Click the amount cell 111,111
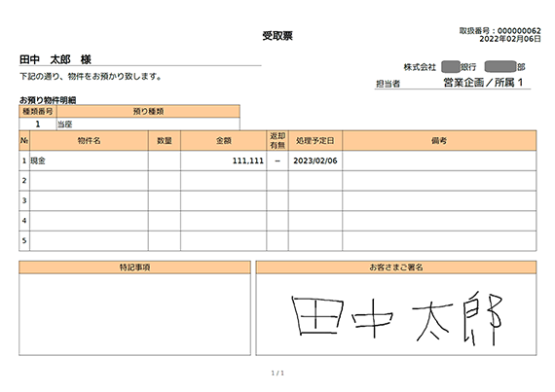Viewport: 555px width, 392px height. (x=223, y=160)
